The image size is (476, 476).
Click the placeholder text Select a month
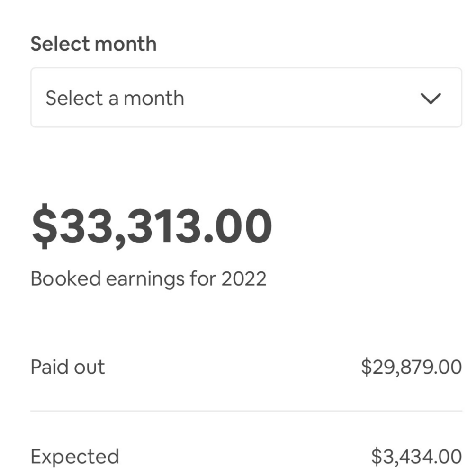pos(115,98)
